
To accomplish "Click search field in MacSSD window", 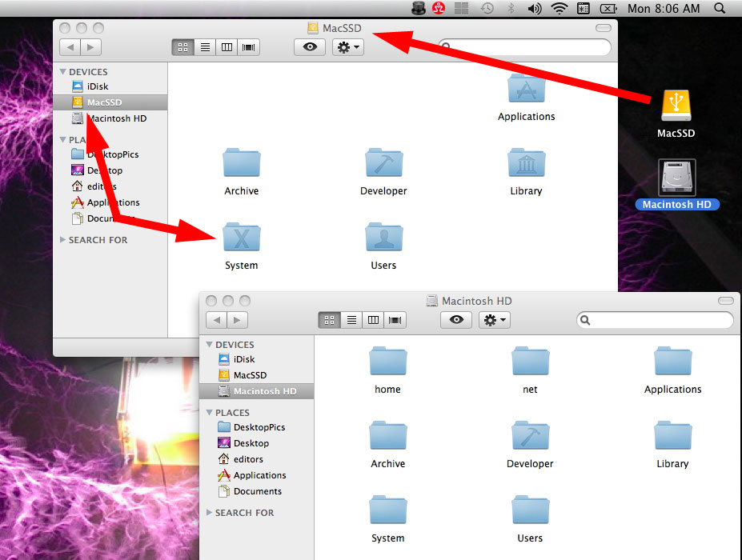I will click(x=525, y=47).
